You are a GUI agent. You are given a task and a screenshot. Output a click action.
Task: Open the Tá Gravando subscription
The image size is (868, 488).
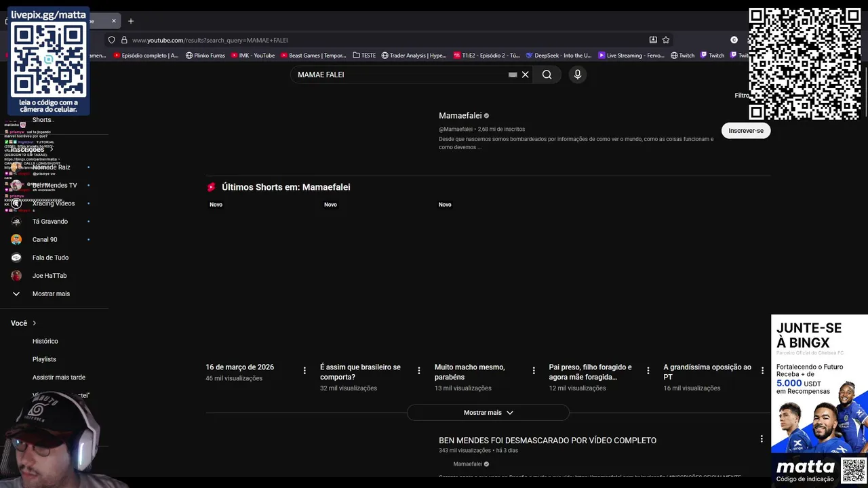[50, 222]
